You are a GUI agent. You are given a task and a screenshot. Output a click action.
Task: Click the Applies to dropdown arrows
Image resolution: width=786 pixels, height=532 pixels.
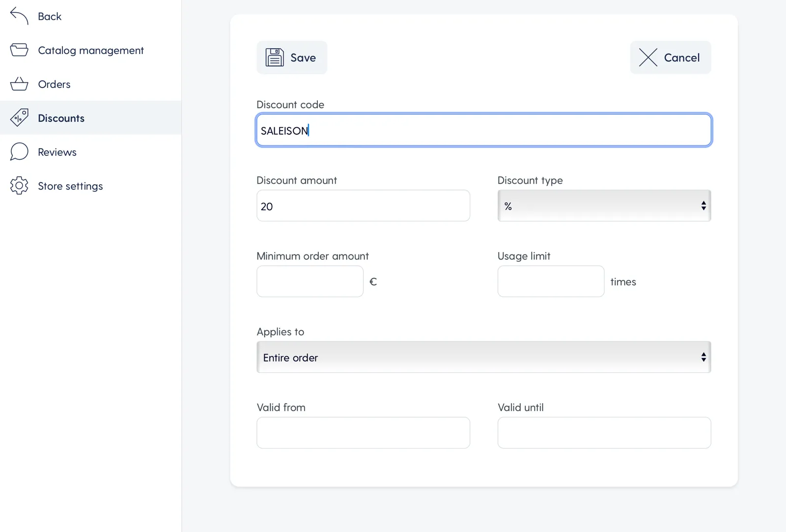pos(703,357)
